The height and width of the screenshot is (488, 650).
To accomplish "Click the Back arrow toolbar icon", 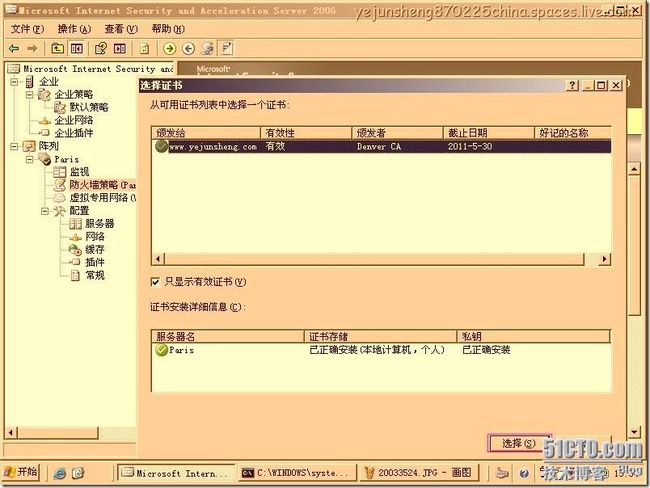I will (14, 49).
